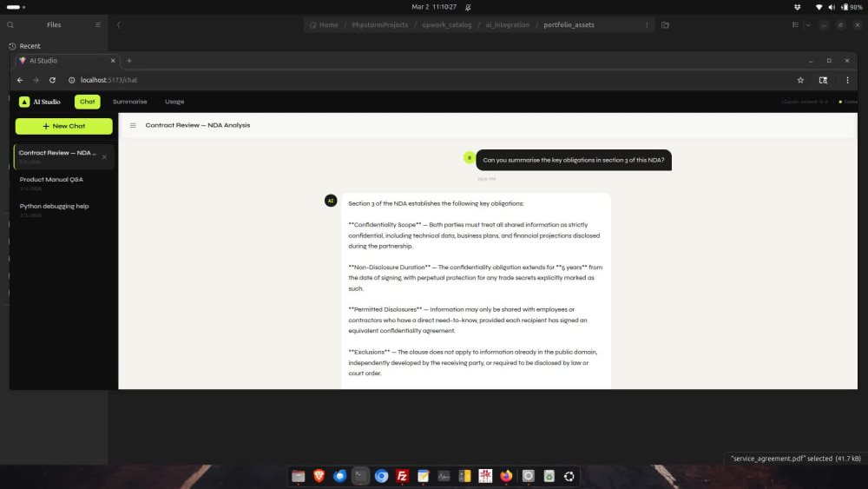Open Trash from the dock
Image resolution: width=868 pixels, height=489 pixels.
[x=549, y=476]
